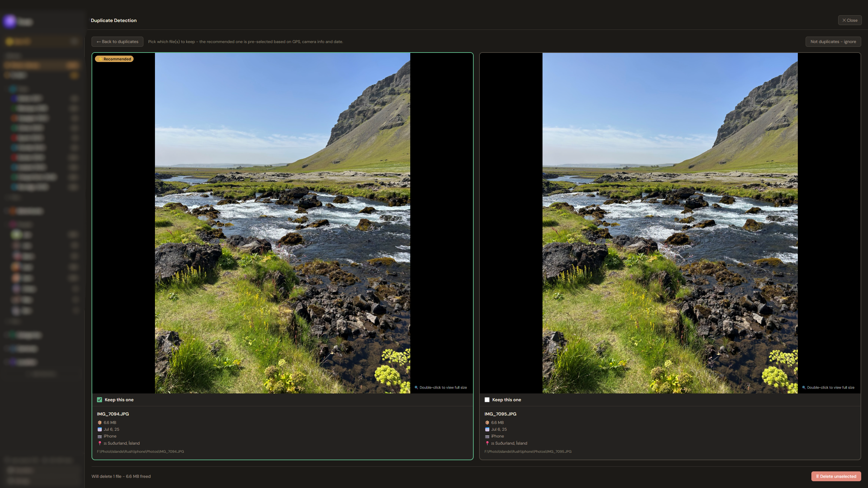Click file size icon for IMG_7094.JPG
The width and height of the screenshot is (868, 488).
coord(100,423)
